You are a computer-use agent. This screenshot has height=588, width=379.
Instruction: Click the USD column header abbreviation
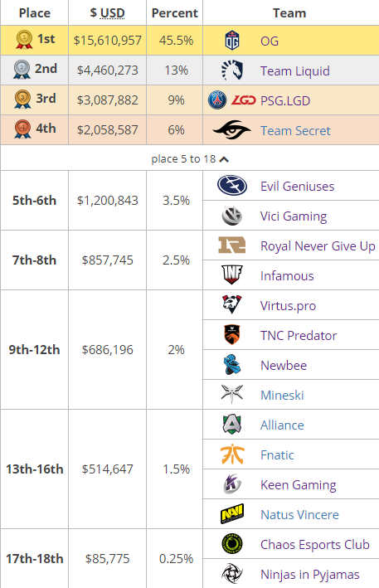coord(113,13)
